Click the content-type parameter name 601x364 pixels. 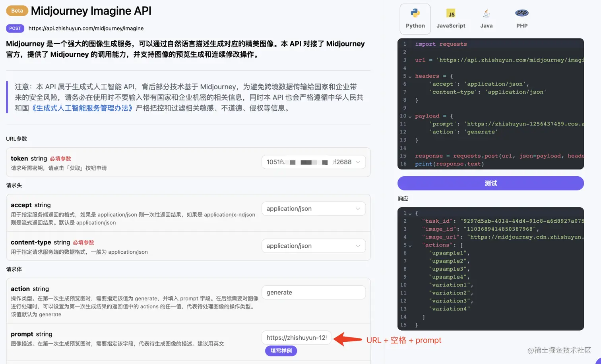31,243
